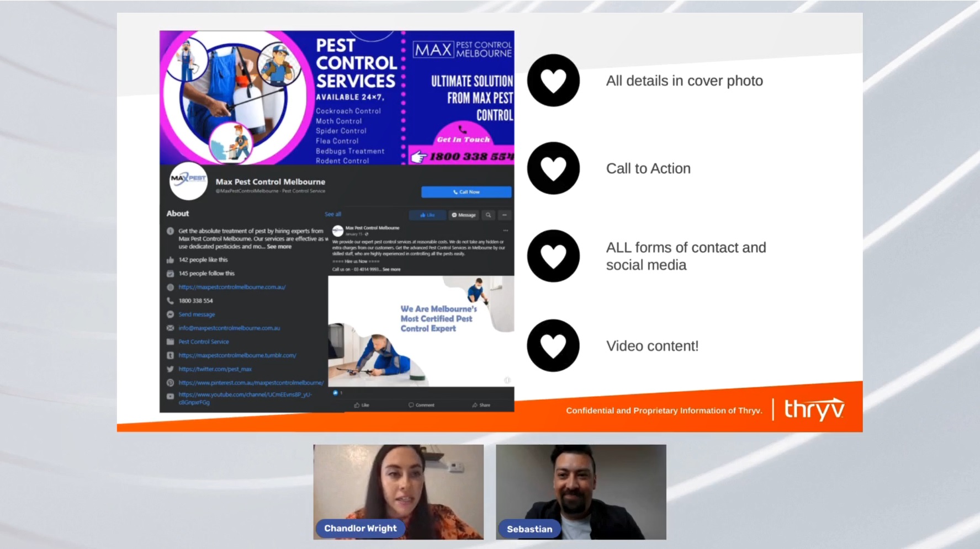Click the Send message link
The height and width of the screenshot is (549, 980).
[197, 315]
